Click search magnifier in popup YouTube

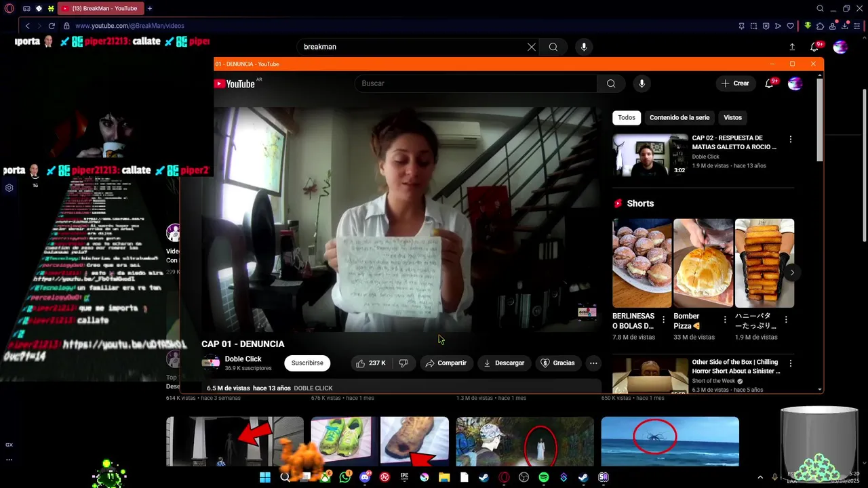[x=611, y=83]
